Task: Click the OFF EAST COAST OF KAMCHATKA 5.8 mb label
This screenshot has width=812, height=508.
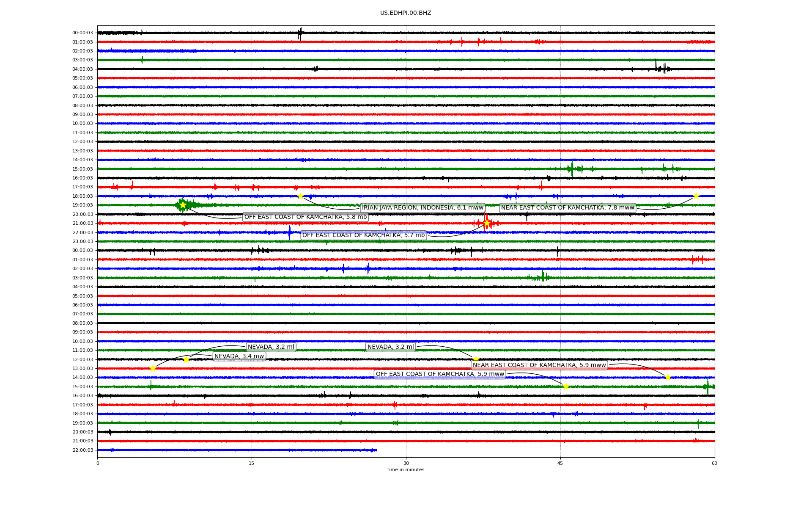Action: pyautogui.click(x=305, y=217)
